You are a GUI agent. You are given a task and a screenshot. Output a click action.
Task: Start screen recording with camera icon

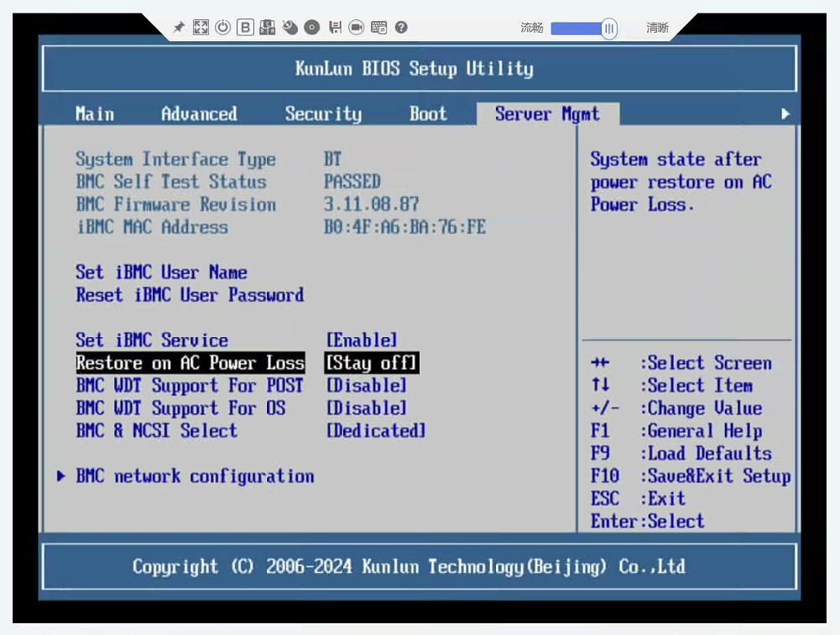click(x=357, y=28)
